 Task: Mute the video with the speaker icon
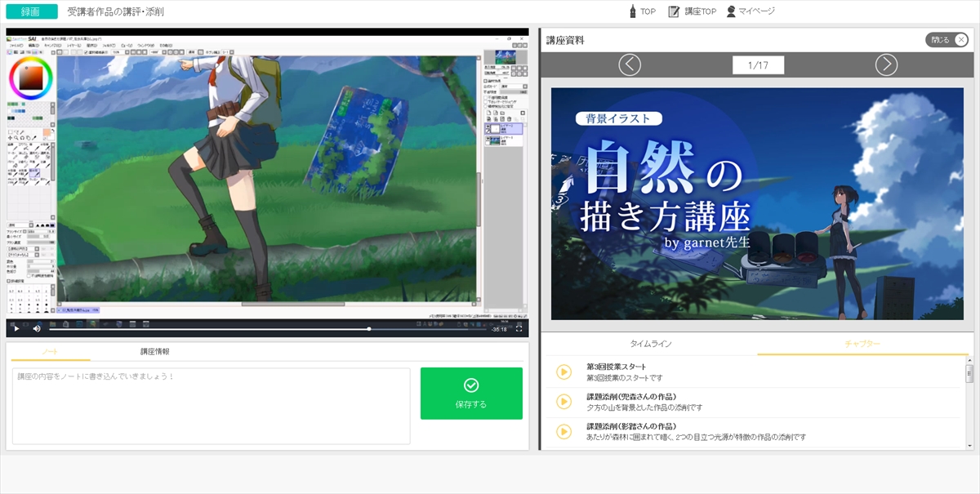click(x=37, y=328)
